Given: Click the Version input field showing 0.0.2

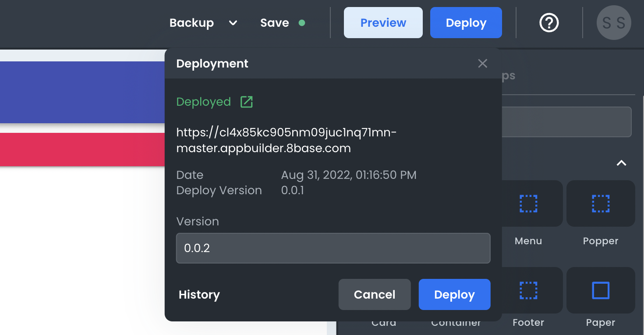Looking at the screenshot, I should tap(333, 248).
